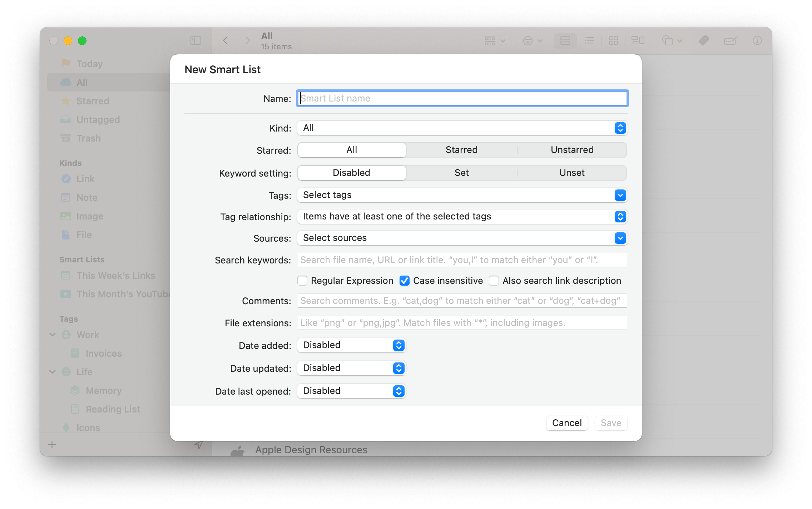
Task: Click the back navigation arrow
Action: [x=226, y=40]
